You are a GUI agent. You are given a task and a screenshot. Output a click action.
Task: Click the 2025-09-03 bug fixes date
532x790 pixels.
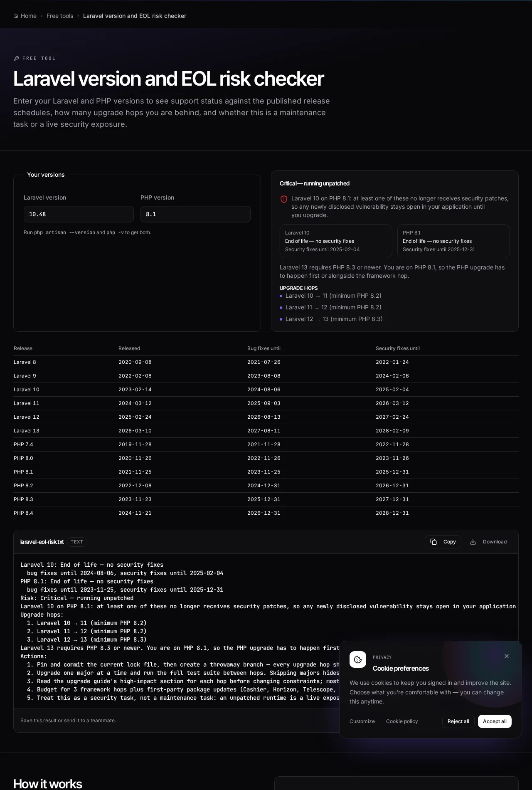pyautogui.click(x=264, y=403)
